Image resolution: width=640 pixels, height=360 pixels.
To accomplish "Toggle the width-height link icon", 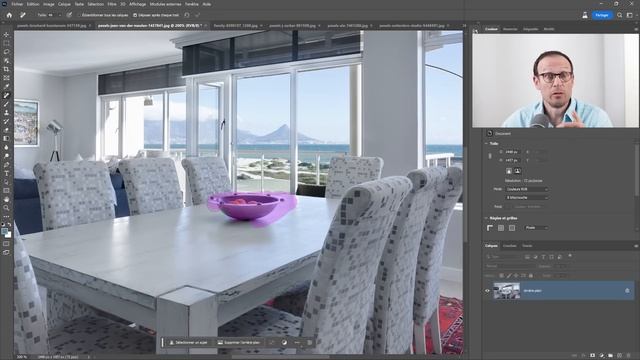I will tap(490, 156).
